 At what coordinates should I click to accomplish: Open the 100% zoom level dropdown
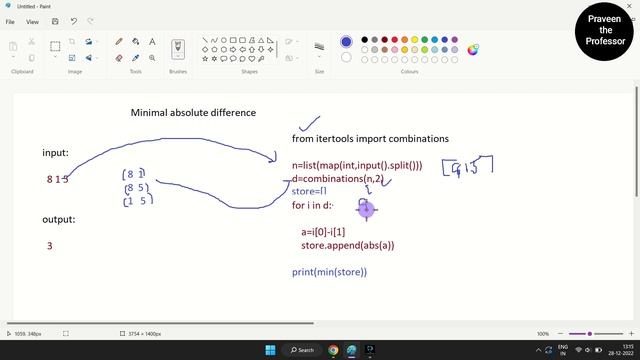[x=543, y=333]
